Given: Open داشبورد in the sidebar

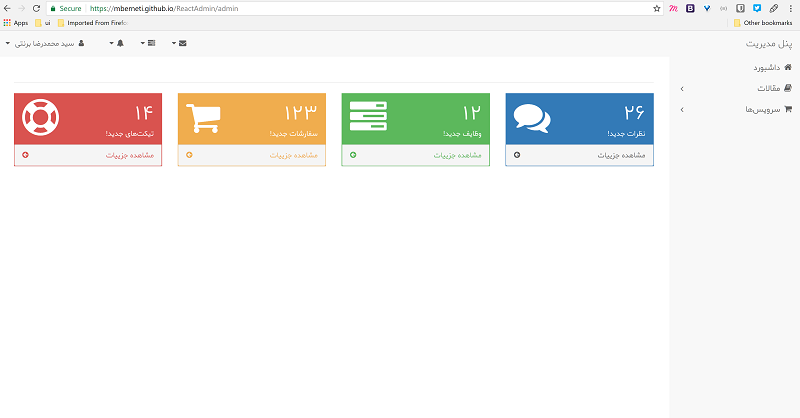Looking at the screenshot, I should (766, 67).
